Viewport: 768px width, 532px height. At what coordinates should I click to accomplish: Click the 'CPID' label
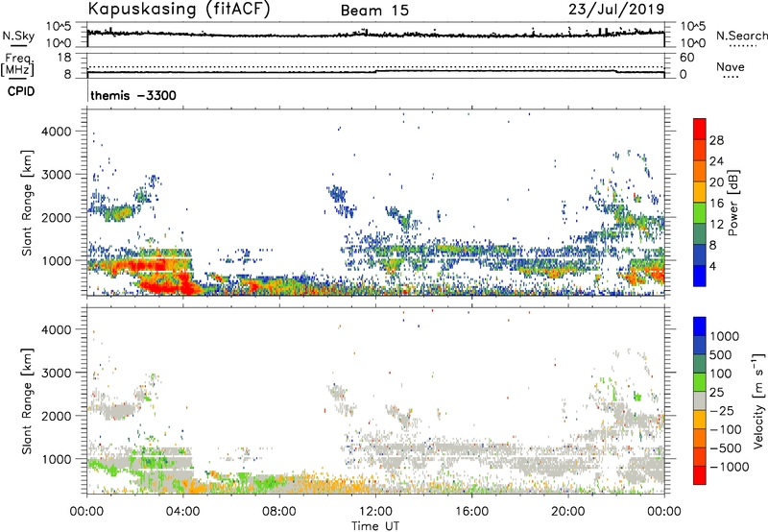(x=21, y=91)
